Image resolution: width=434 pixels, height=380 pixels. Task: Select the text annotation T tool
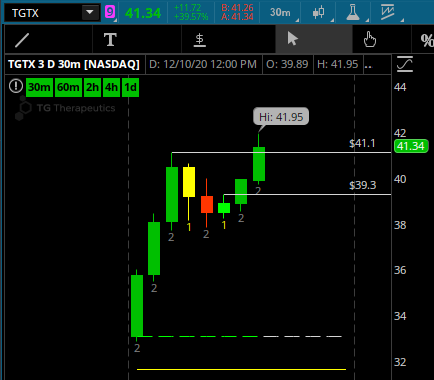[x=110, y=40]
